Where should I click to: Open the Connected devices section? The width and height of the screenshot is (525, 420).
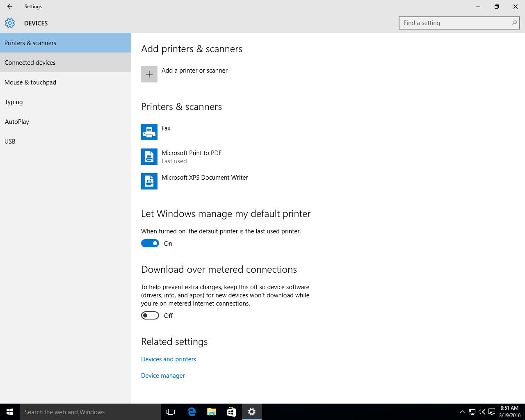66,62
